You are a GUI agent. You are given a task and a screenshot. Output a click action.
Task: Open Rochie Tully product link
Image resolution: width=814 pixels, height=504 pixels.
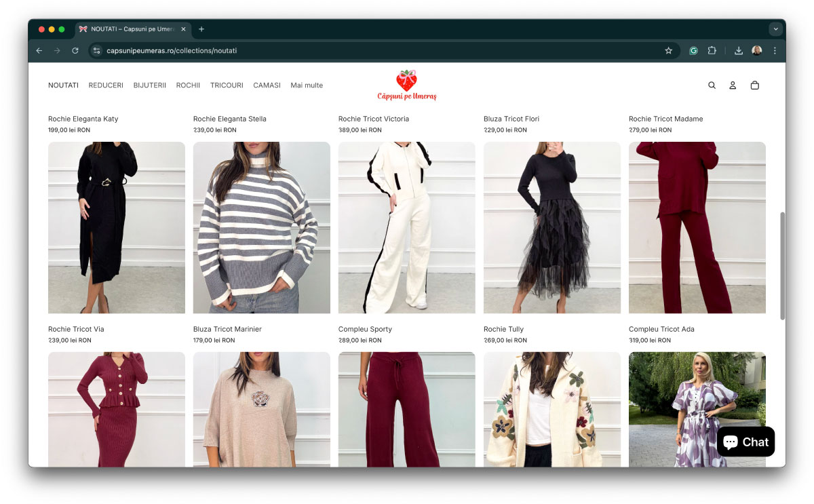pos(503,329)
